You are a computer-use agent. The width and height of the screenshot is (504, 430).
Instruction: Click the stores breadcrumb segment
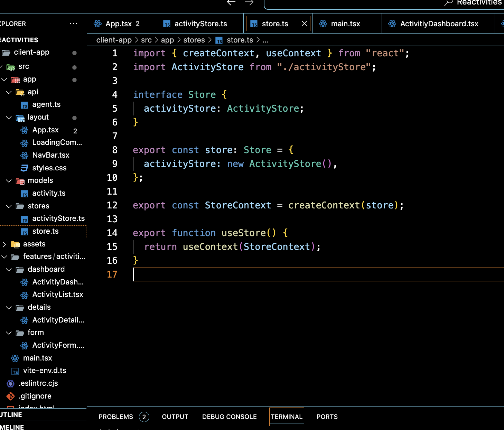[194, 40]
